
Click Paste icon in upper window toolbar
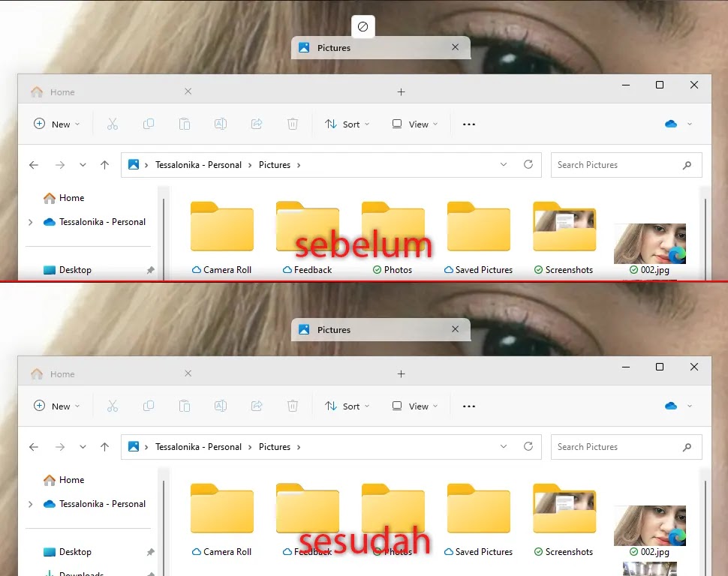click(x=185, y=124)
